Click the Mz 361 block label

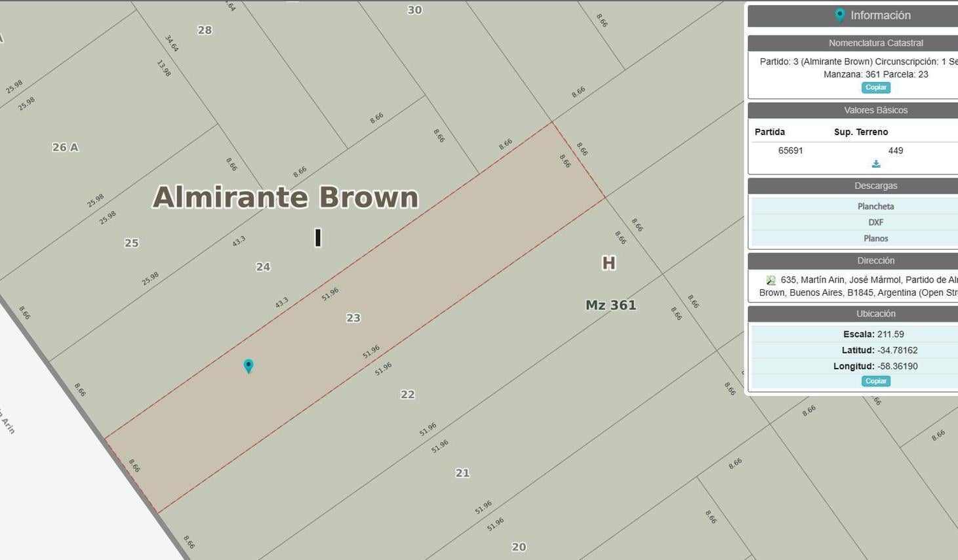pyautogui.click(x=611, y=305)
